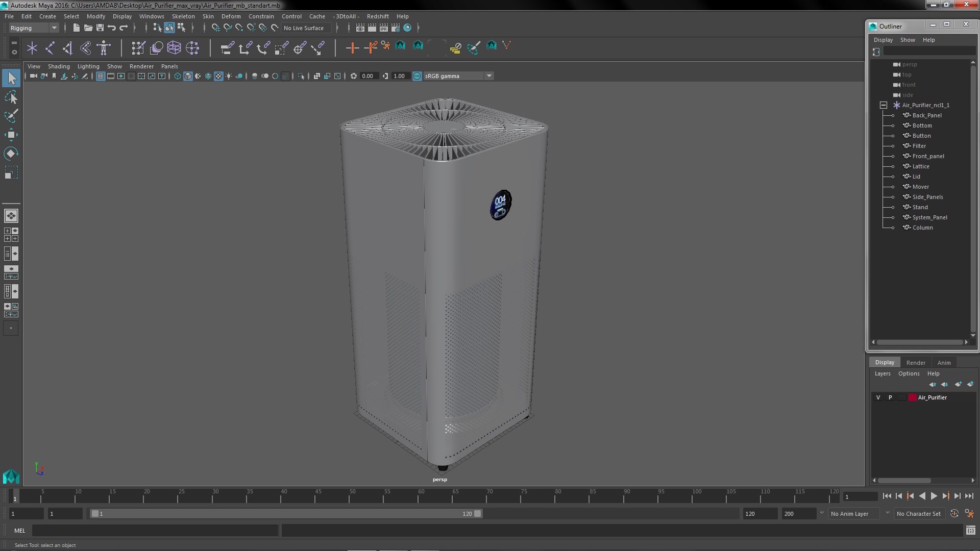Collapse the Air_Purifier_ncl1_1 group
Viewport: 980px width, 551px height.
click(884, 105)
